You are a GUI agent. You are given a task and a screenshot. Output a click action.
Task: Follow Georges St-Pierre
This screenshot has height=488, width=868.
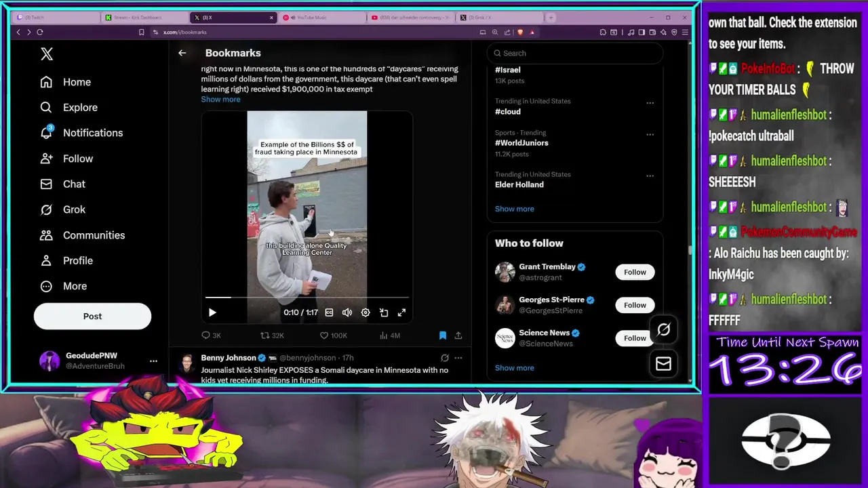coord(635,306)
